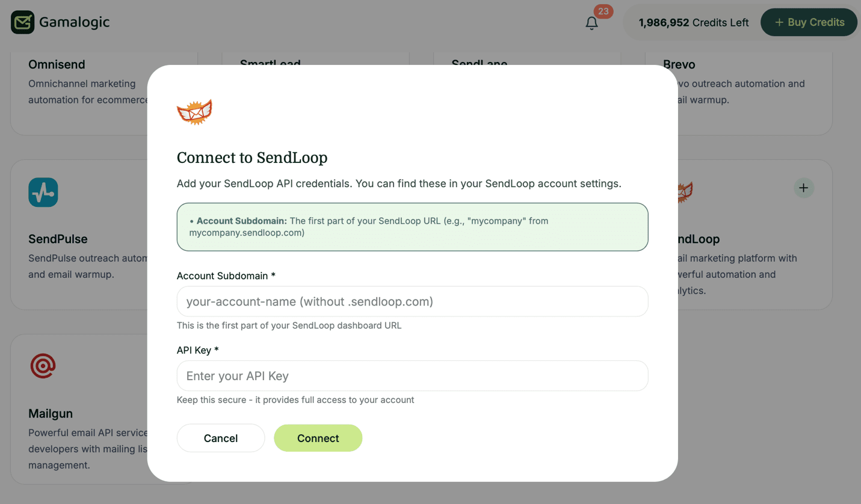This screenshot has height=504, width=861.
Task: Open notifications via the bell icon
Action: (591, 23)
